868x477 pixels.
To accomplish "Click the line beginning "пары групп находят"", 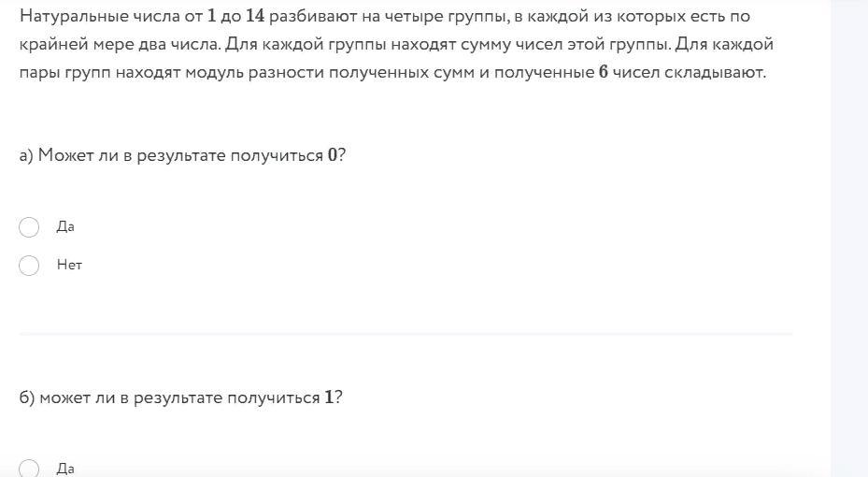I will [392, 73].
